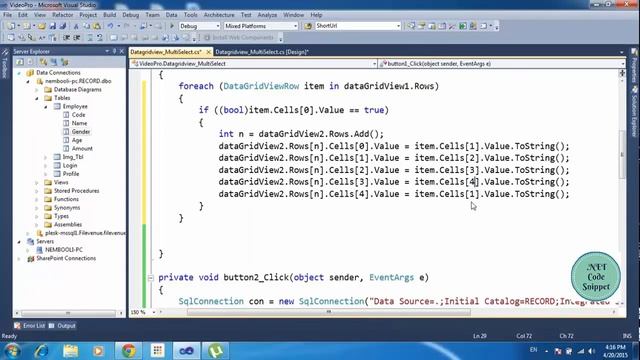Viewport: 640px width, 360px height.
Task: Collapse the Data Connections tree node
Action: [x=19, y=73]
